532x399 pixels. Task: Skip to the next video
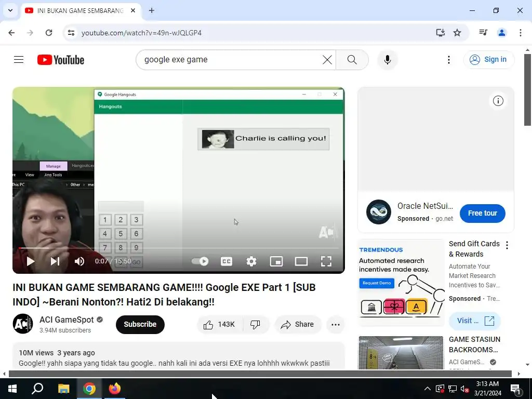(x=55, y=261)
